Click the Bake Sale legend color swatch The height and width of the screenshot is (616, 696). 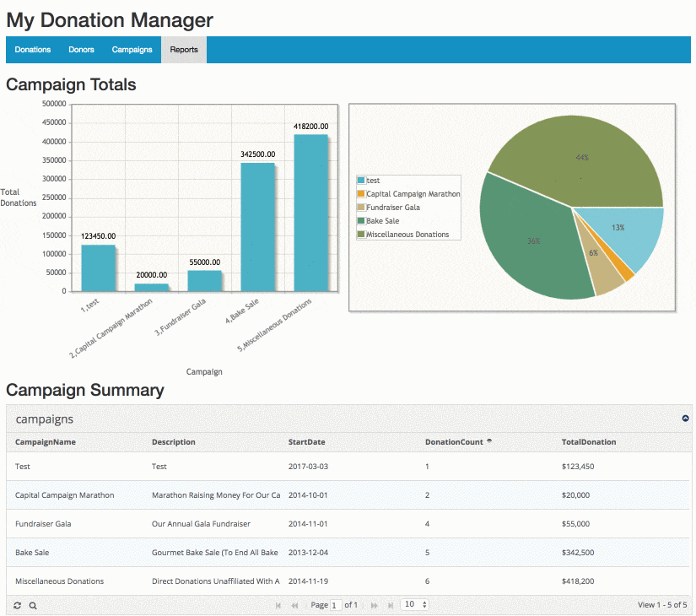click(x=361, y=221)
